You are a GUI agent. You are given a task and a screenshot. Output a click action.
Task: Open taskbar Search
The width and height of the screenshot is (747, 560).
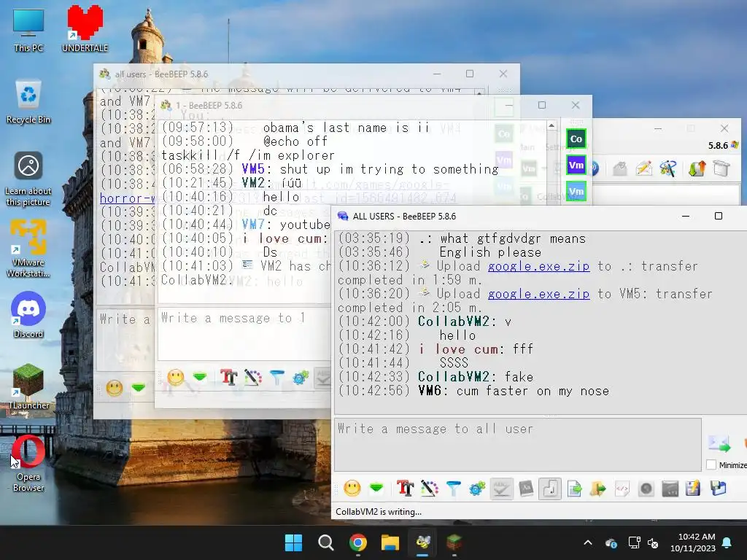[326, 542]
